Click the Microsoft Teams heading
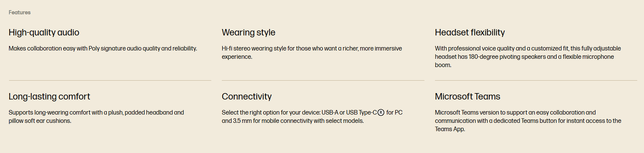Image resolution: width=644 pixels, height=153 pixels. click(467, 96)
